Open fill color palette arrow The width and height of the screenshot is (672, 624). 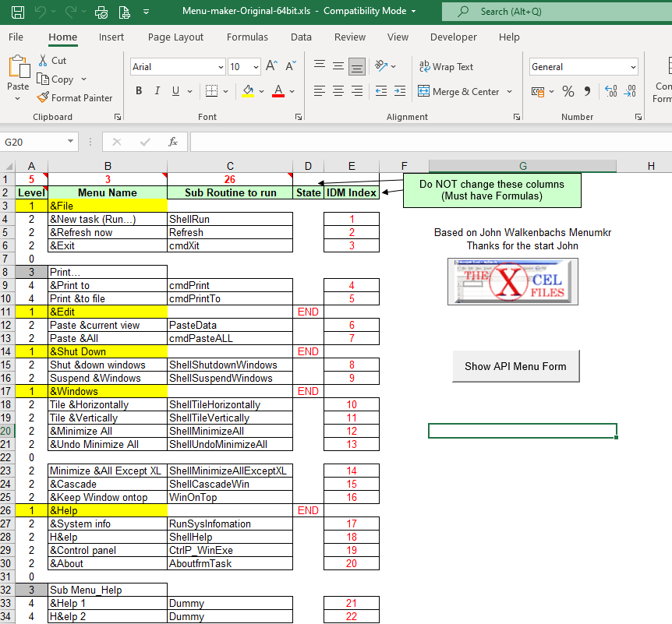tap(261, 91)
